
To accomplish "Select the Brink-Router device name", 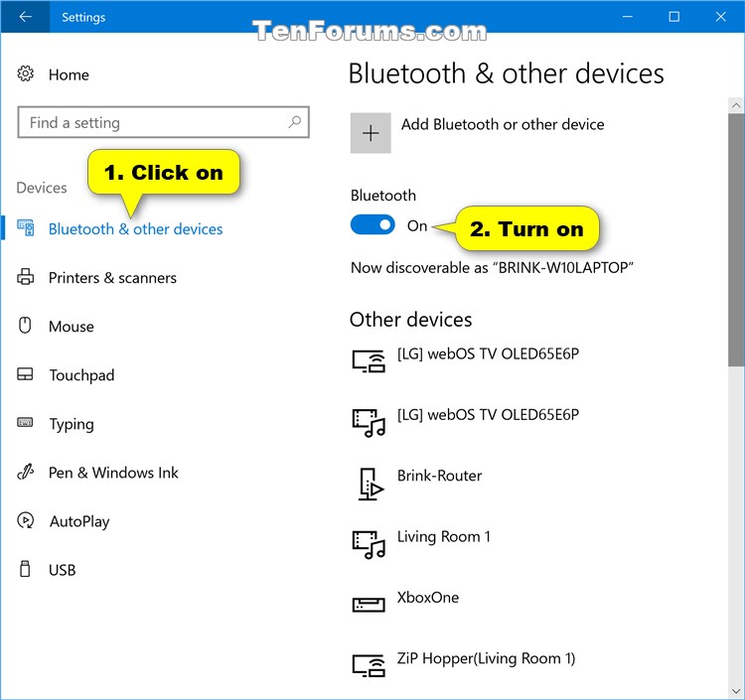I will click(439, 476).
